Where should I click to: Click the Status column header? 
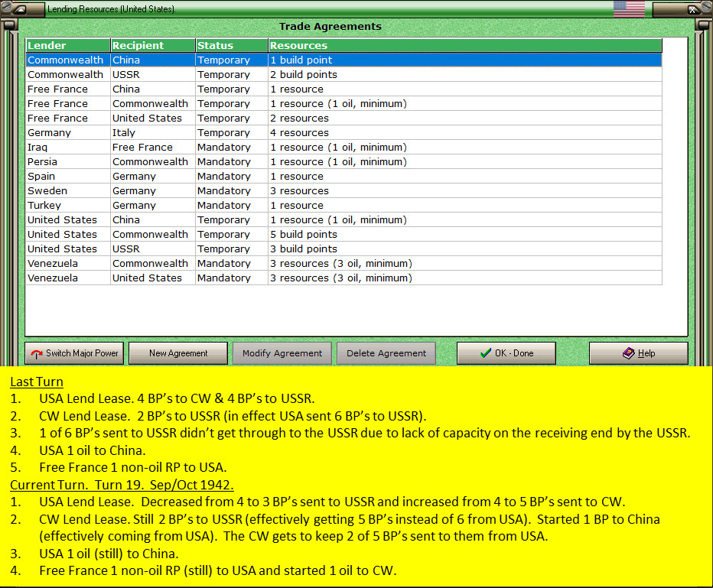[232, 45]
